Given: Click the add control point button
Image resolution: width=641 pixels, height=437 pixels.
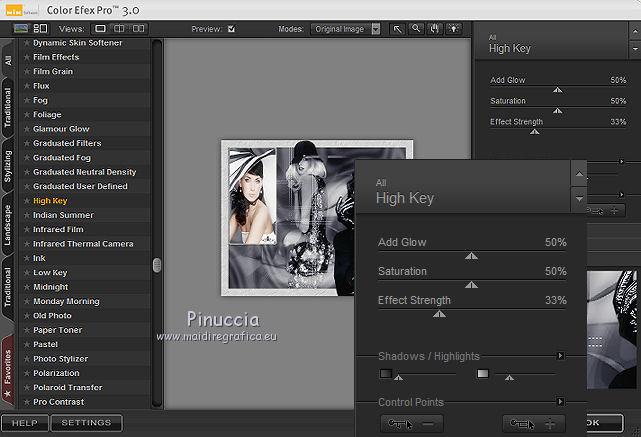Looking at the screenshot, I should 535,423.
